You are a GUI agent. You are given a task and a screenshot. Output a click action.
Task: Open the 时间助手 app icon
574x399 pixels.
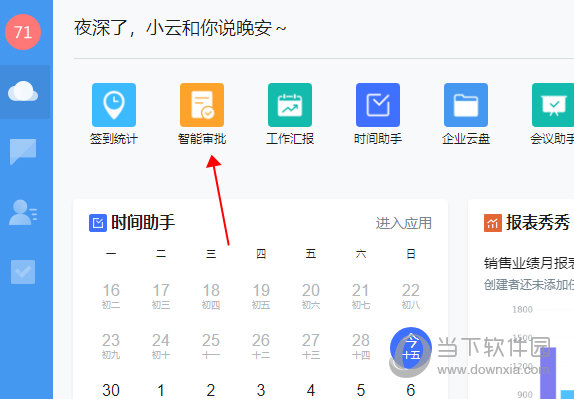[x=378, y=105]
